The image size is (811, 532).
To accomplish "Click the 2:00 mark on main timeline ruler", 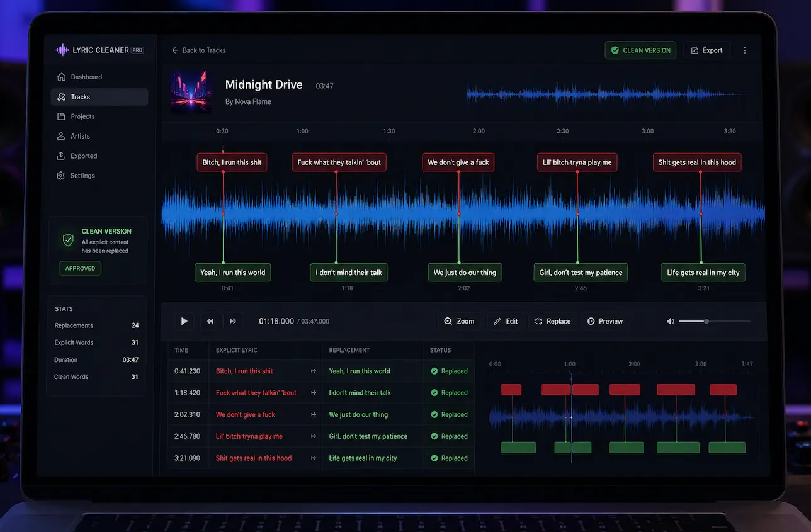I will pyautogui.click(x=479, y=132).
